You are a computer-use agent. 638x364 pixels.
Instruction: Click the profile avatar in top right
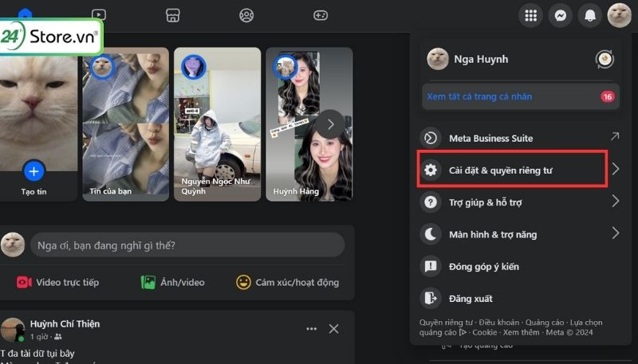[x=620, y=15]
